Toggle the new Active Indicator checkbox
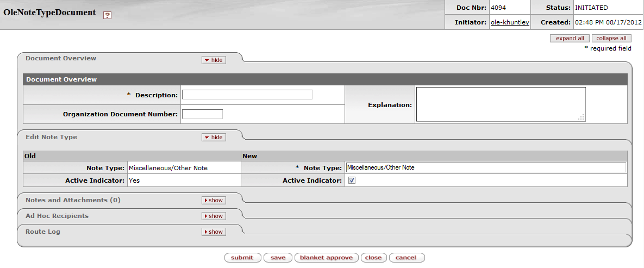The width and height of the screenshot is (644, 268). (x=352, y=180)
